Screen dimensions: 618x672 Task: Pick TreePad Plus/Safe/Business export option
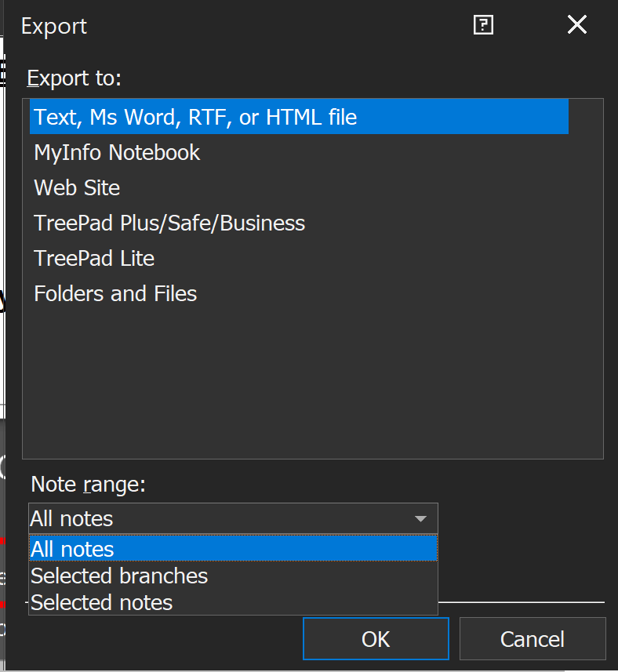point(169,223)
